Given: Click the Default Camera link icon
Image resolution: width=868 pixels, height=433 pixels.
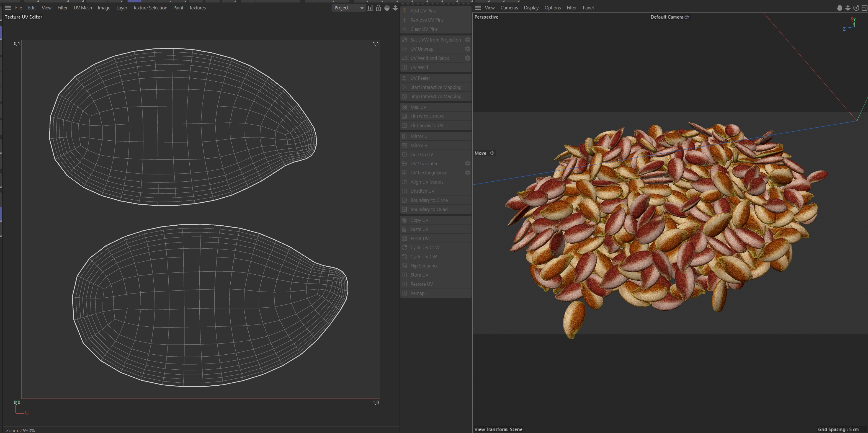Looking at the screenshot, I should click(687, 17).
